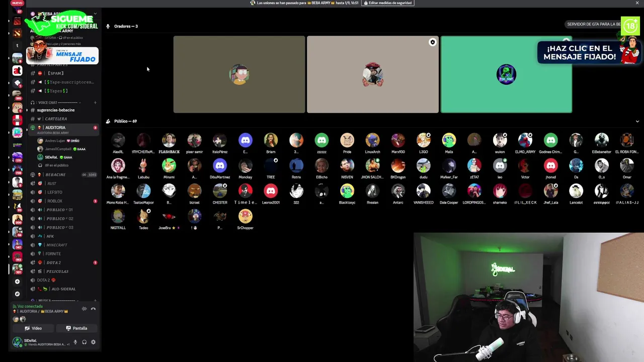
Task: Open audience member BKDragon avatar
Action: 398,166
